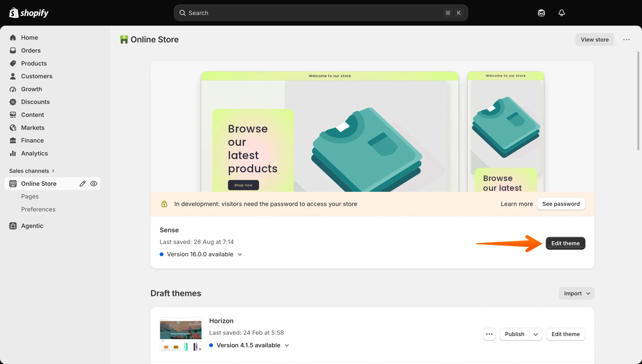
Task: Click into the Search field
Action: point(321,13)
